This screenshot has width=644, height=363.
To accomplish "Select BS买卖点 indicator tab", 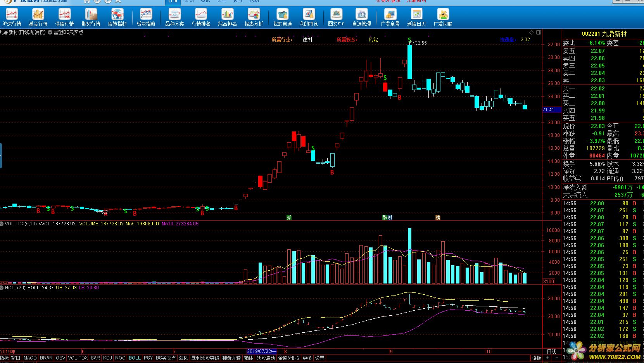I will [166, 358].
